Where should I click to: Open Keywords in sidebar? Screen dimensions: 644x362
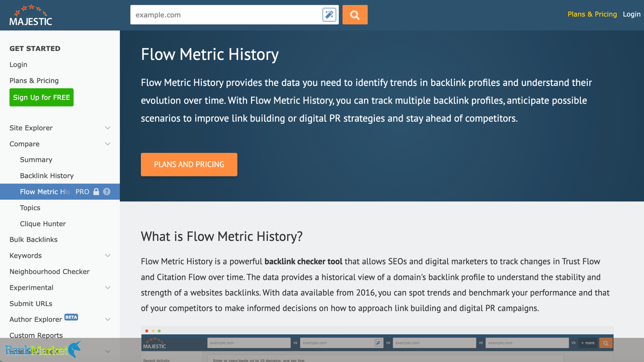[x=26, y=255]
